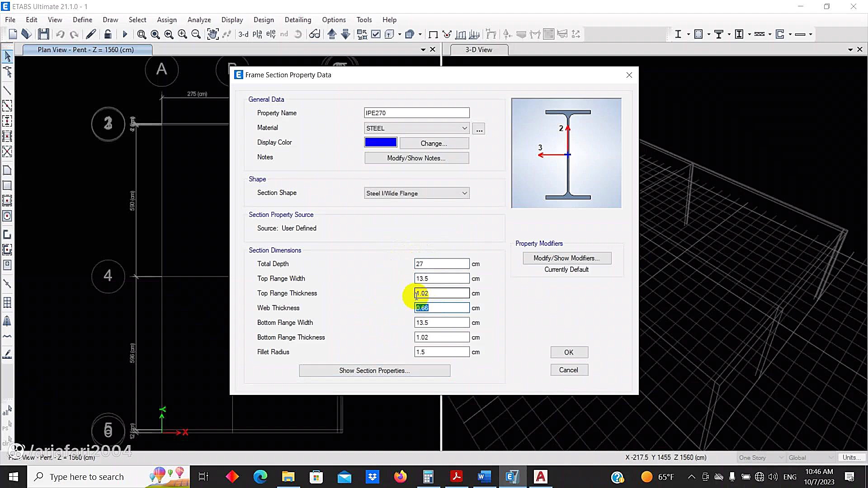Click the Save Model floppy disk icon

click(x=43, y=34)
